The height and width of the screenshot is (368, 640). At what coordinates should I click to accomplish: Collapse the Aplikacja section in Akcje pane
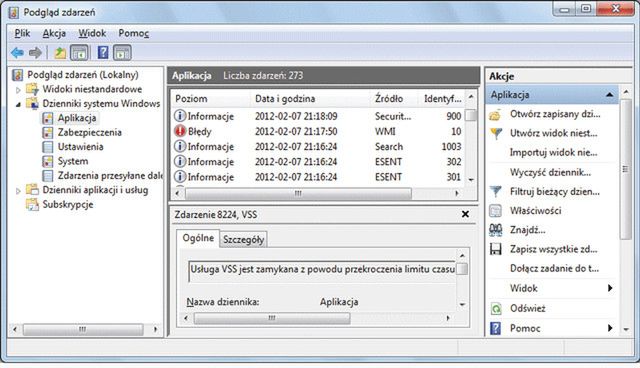(x=609, y=95)
